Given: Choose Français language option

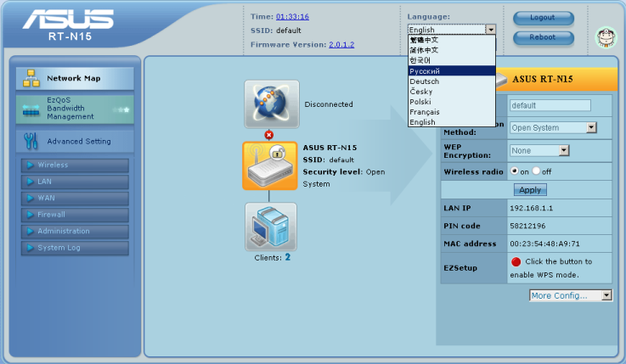Looking at the screenshot, I should pyautogui.click(x=452, y=112).
